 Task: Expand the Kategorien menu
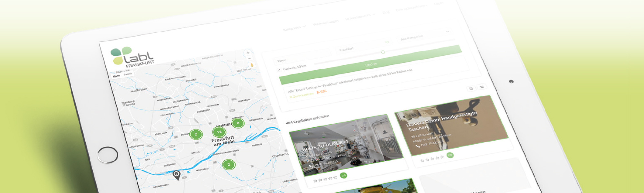(294, 28)
